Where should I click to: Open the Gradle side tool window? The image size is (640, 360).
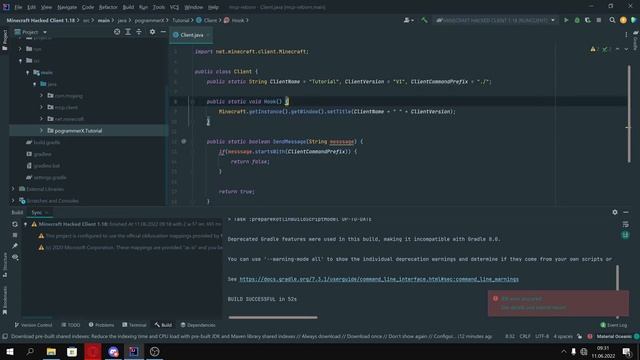coord(636,41)
